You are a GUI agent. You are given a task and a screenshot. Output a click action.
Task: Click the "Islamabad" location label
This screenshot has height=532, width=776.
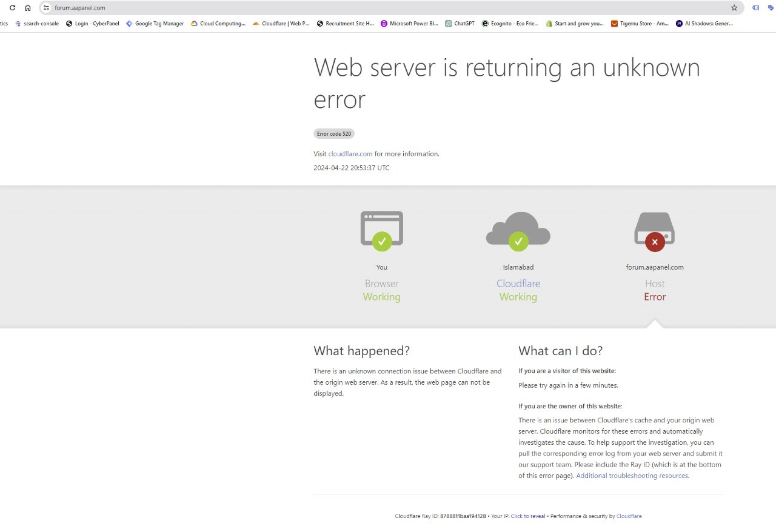pos(518,267)
